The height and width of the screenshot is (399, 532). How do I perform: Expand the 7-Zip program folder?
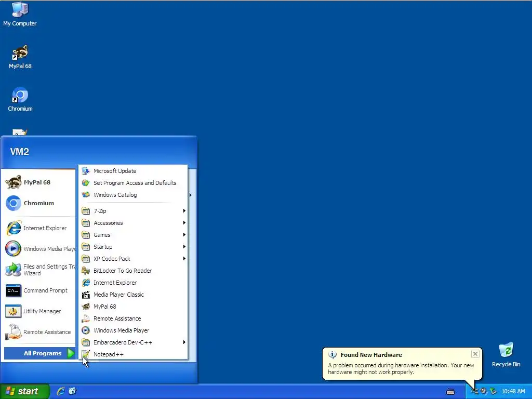(x=133, y=211)
